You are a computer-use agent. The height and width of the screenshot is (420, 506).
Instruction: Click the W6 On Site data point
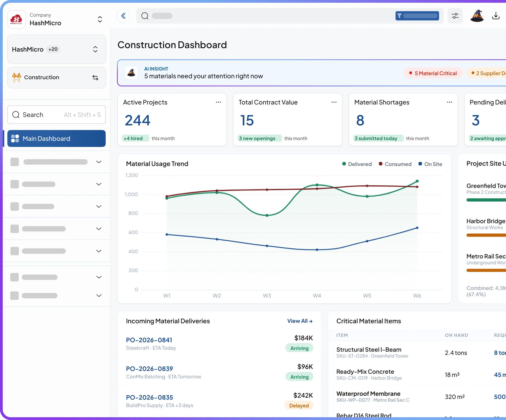(x=417, y=228)
